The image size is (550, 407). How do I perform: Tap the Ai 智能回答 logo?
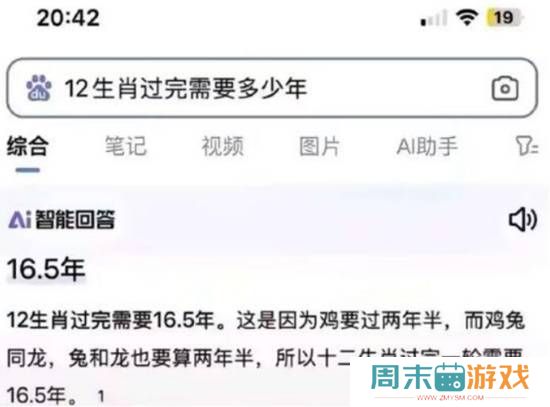coord(62,220)
